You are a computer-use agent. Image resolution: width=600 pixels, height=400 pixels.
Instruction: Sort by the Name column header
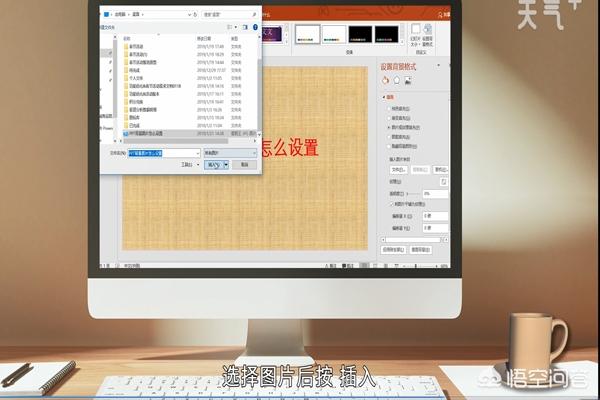point(127,38)
